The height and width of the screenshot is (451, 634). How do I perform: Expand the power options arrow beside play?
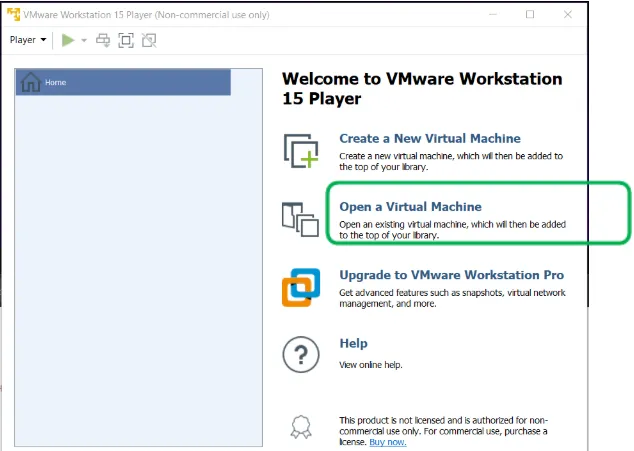pyautogui.click(x=84, y=40)
